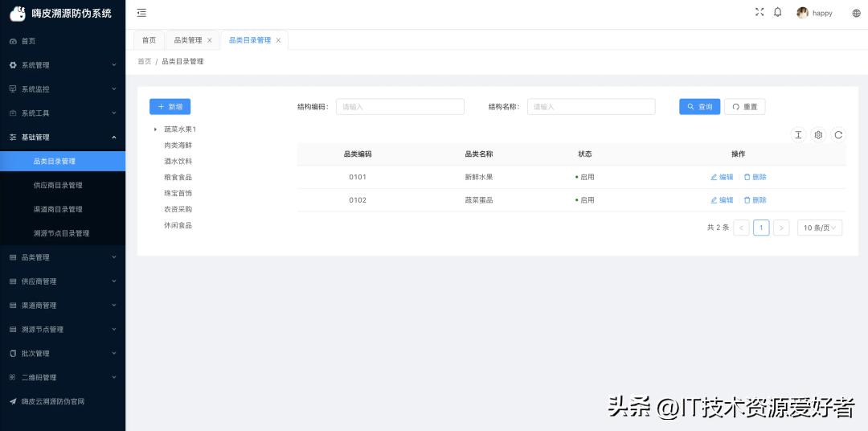This screenshot has height=431, width=868.
Task: Go to next page arrow
Action: pos(781,228)
